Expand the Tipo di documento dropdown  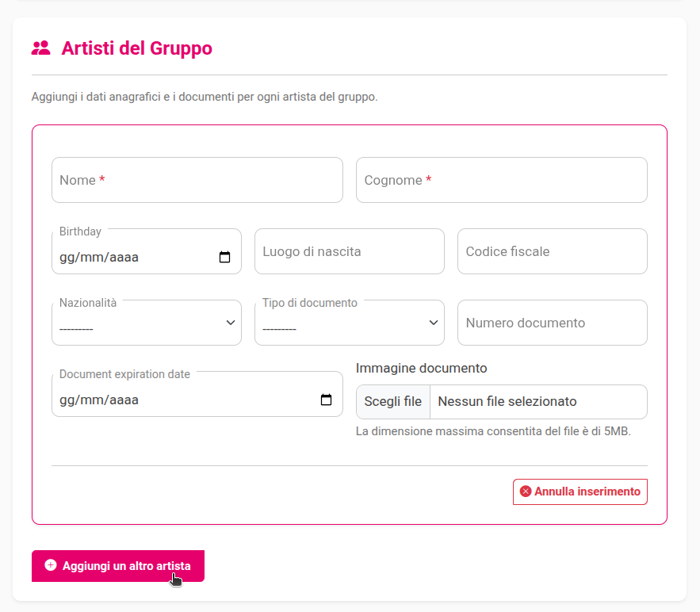(x=349, y=323)
